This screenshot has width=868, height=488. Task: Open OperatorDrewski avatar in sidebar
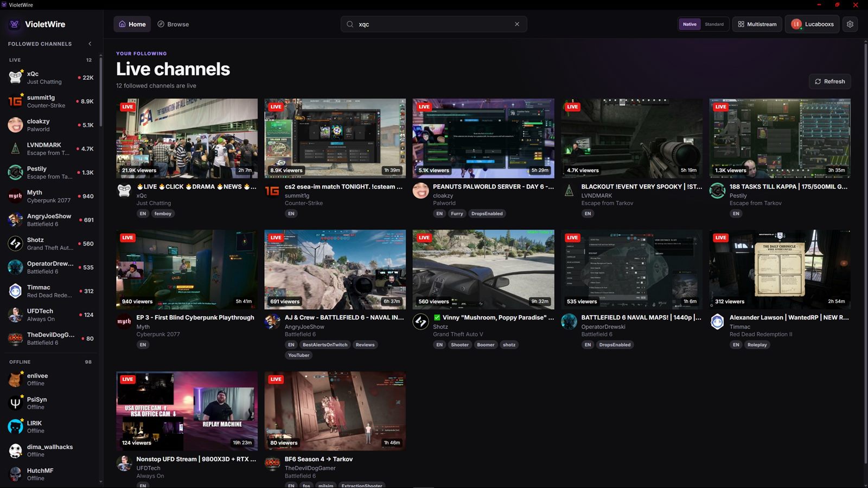(15, 267)
